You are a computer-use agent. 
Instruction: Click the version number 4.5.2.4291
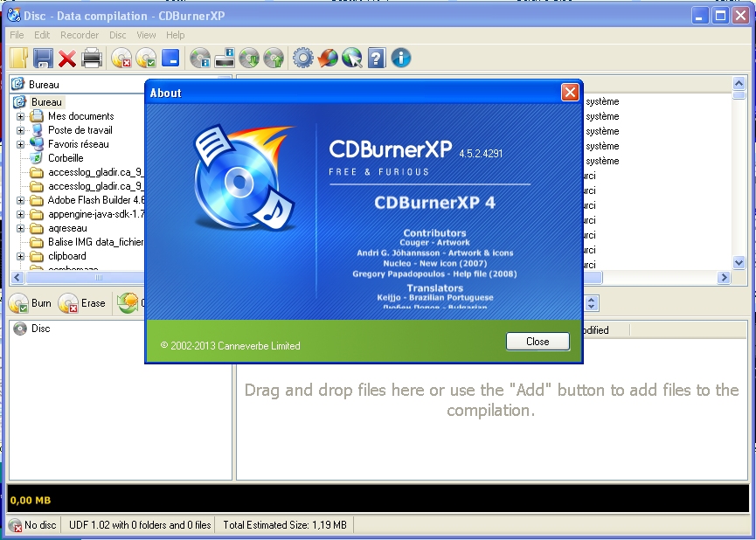coord(481,154)
